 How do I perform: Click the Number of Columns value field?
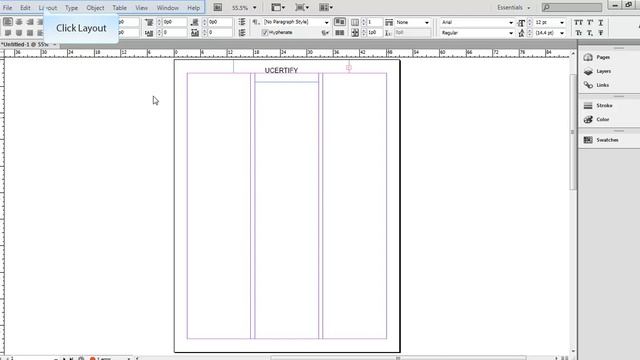click(x=374, y=22)
